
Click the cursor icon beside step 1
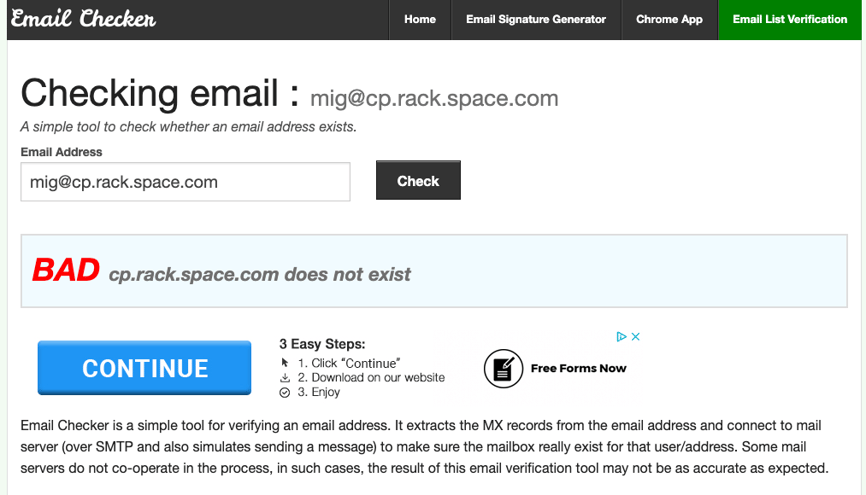tap(285, 363)
